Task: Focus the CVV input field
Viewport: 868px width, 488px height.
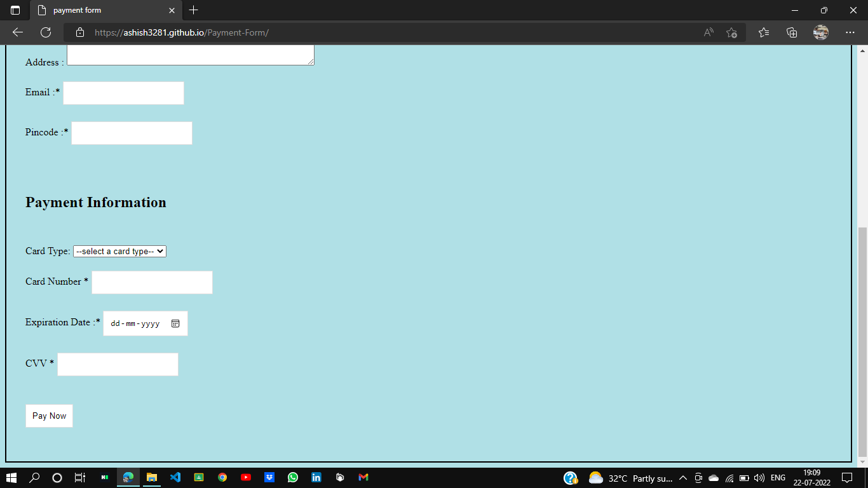Action: (x=118, y=365)
